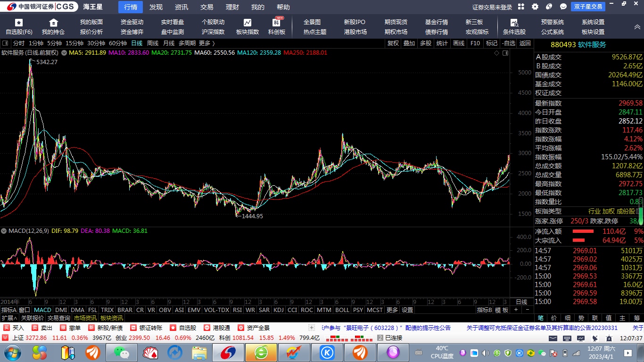
Task: Click the 设置 button in indicator bar
Action: click(x=407, y=310)
